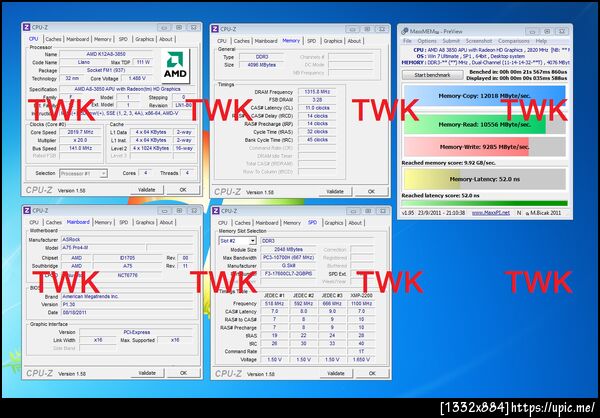Open the Graphics tab in the CPU-Z Memory window
Viewport: 600px width, 418px height.
(333, 41)
